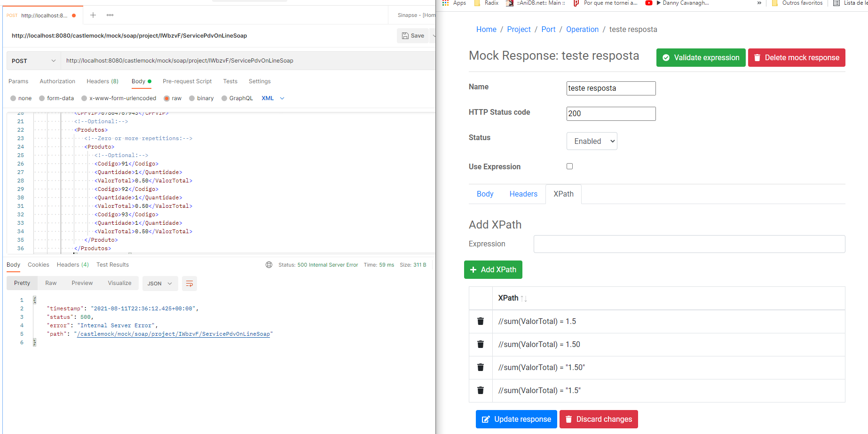This screenshot has width=868, height=434.
Task: Click the Update response button
Action: coord(516,419)
